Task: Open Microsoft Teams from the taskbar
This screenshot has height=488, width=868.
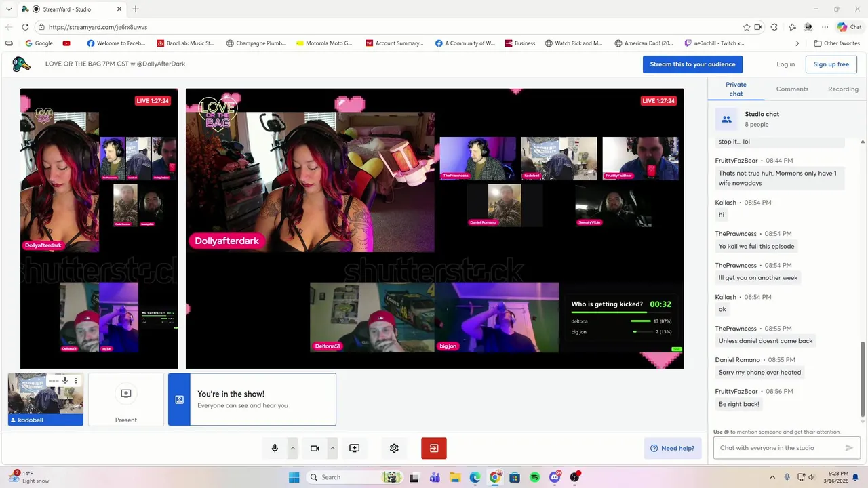Action: click(x=435, y=477)
